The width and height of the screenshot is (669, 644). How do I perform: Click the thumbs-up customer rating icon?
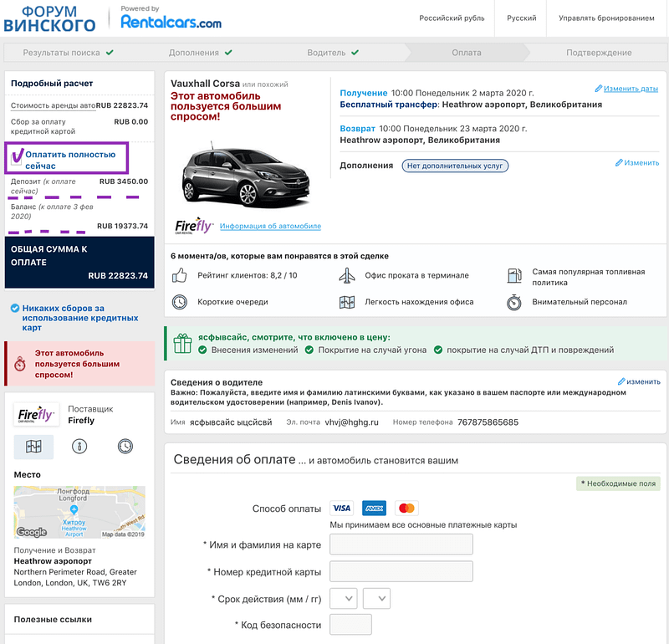(x=181, y=274)
